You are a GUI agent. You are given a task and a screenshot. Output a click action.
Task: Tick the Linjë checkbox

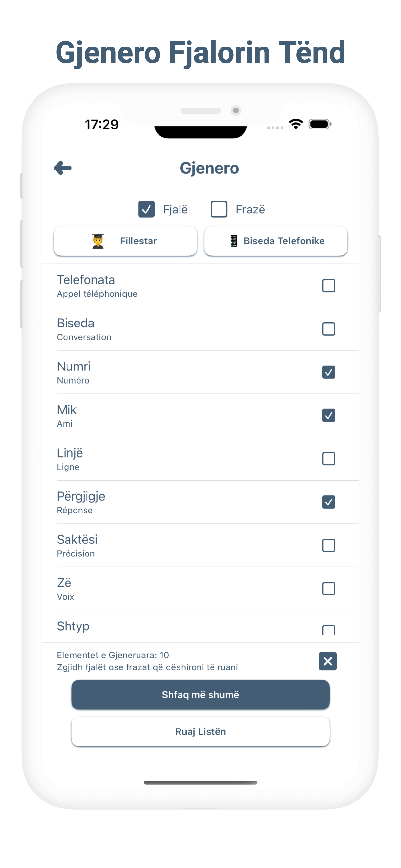[x=329, y=459]
